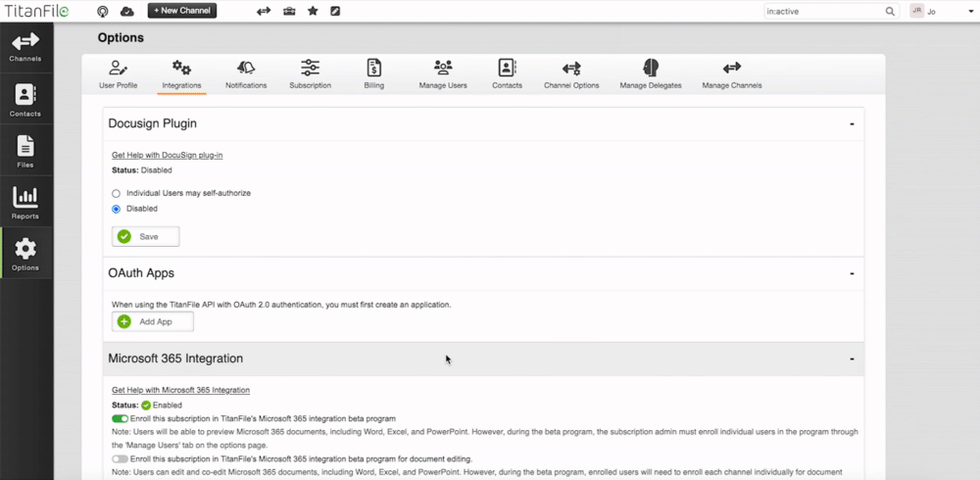Open the Channel Options tab
The height and width of the screenshot is (480, 980).
pyautogui.click(x=571, y=75)
